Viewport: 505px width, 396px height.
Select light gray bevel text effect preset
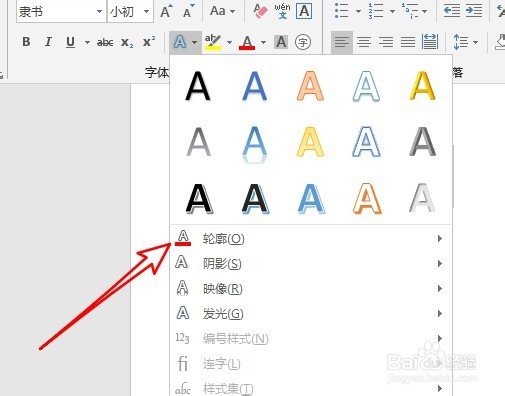click(422, 198)
